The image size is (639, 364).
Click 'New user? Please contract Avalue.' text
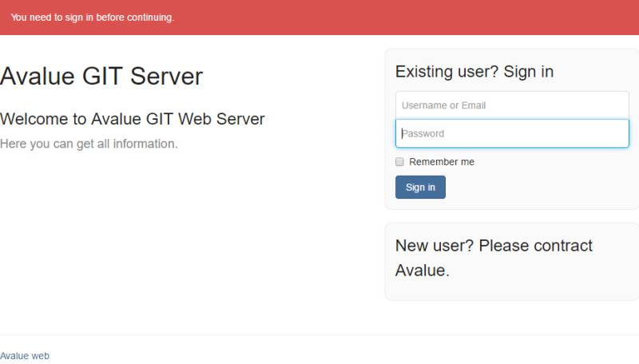coord(494,258)
